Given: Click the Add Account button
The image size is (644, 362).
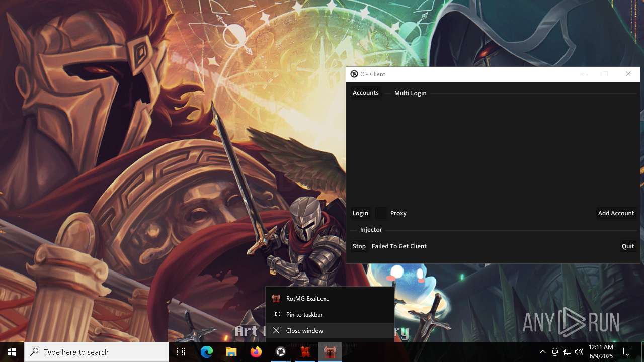Looking at the screenshot, I should [616, 213].
